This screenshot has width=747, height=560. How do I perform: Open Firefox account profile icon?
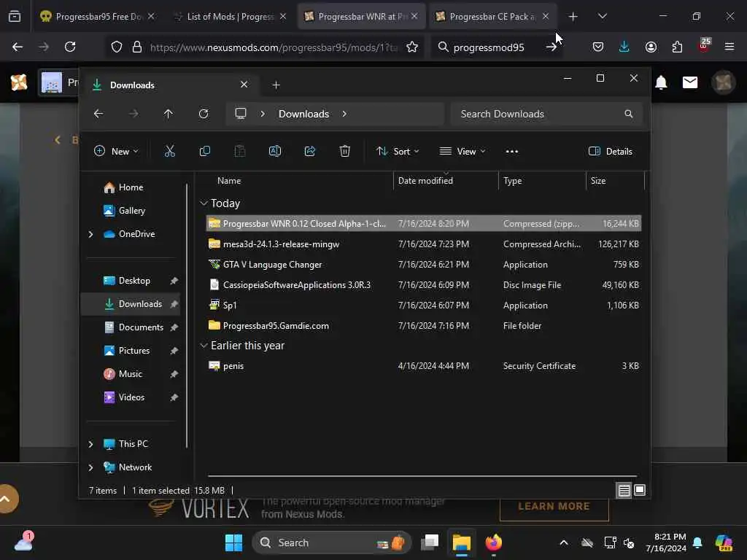pyautogui.click(x=651, y=47)
